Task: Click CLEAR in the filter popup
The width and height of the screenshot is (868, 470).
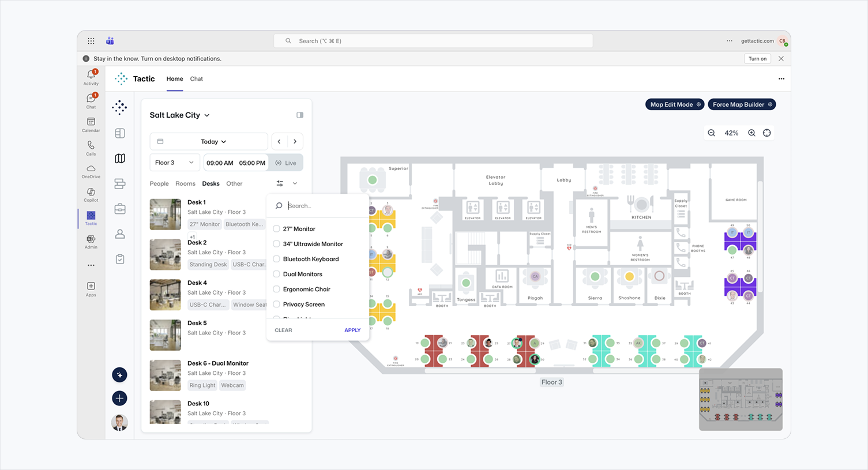Action: (283, 330)
